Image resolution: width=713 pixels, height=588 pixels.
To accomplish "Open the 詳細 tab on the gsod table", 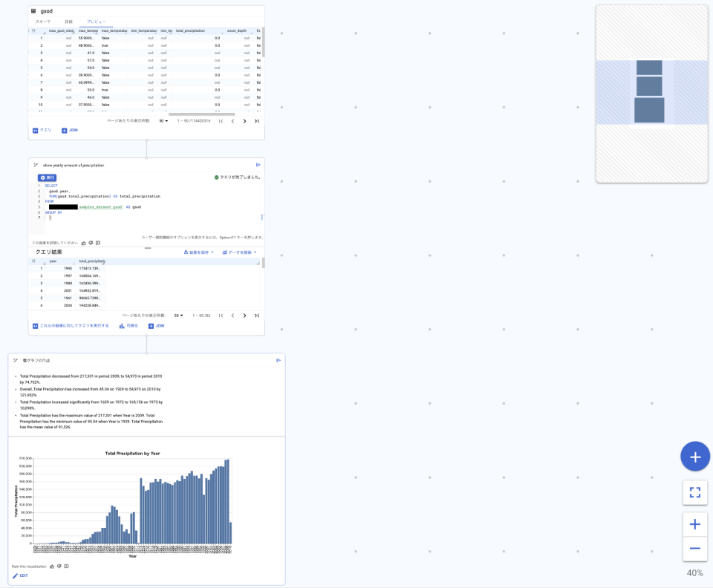I will click(71, 23).
